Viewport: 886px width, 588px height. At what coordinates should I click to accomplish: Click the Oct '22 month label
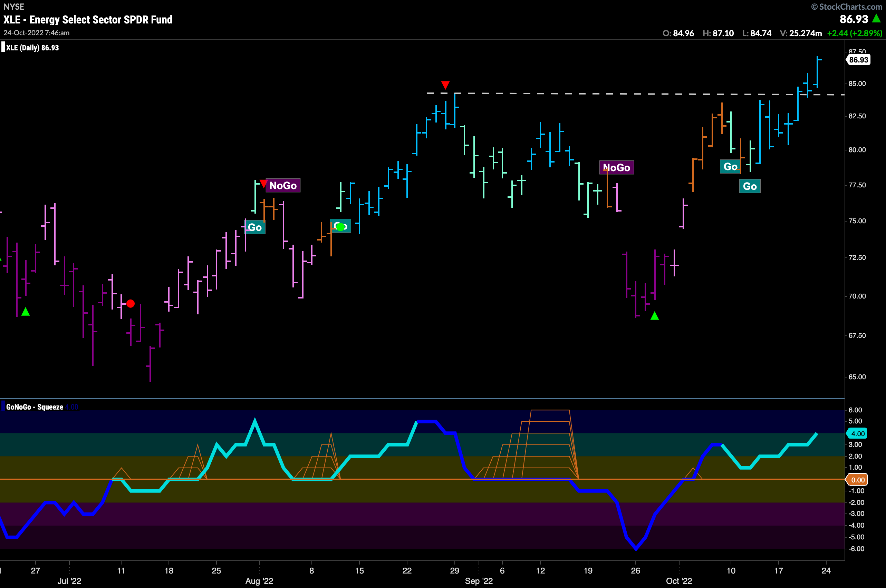tap(679, 581)
